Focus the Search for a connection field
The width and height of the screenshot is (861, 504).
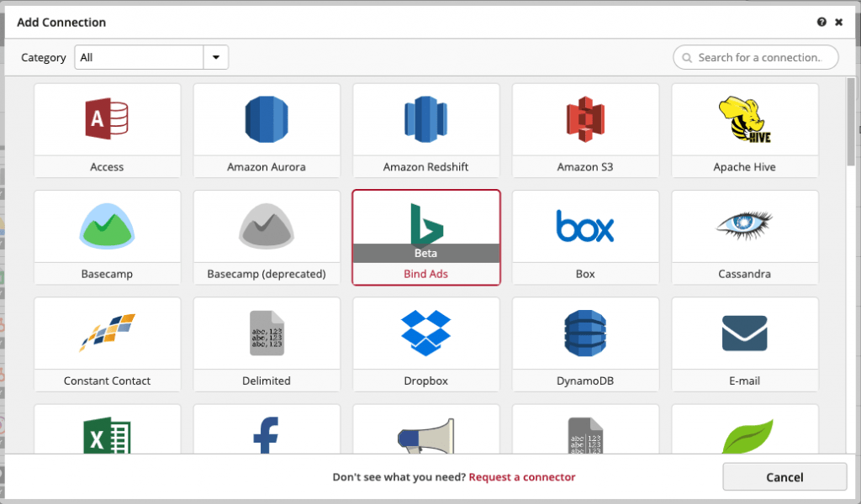point(756,57)
